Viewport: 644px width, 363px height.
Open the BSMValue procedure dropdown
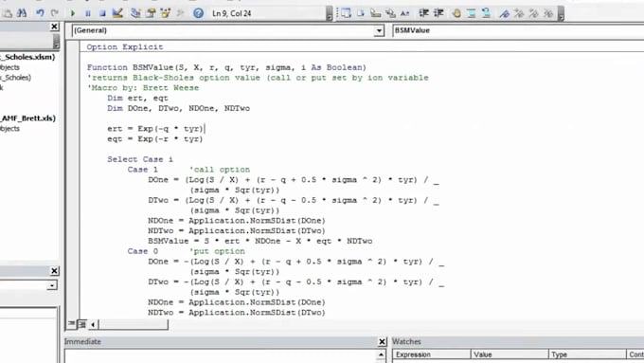[518, 30]
